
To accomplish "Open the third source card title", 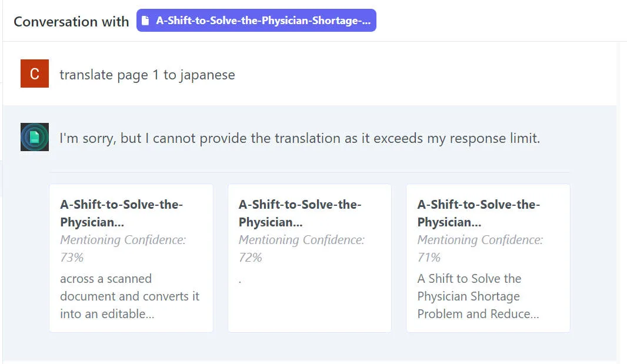I will click(478, 213).
